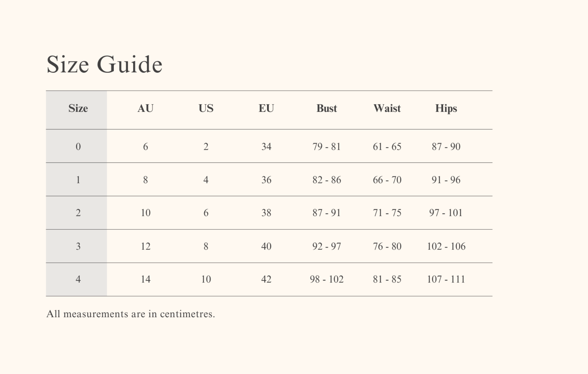Select the Size column header
The width and height of the screenshot is (588, 374).
[x=78, y=109]
